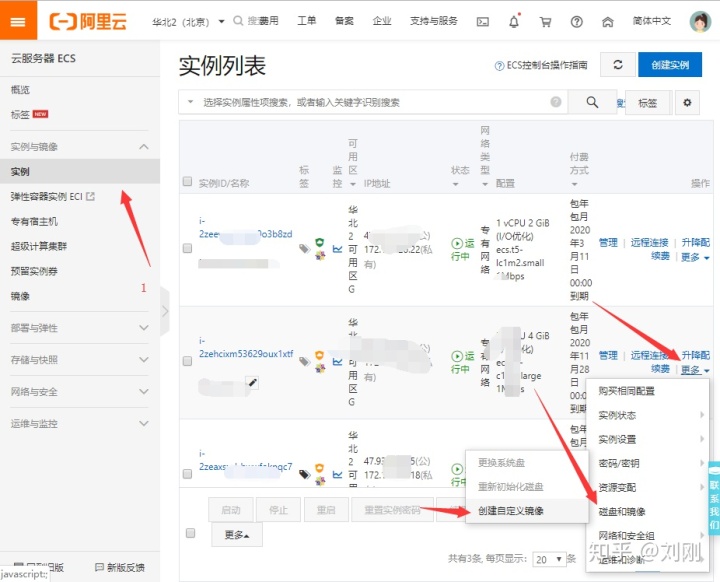720x582 pixels.
Task: Collapse the sidebar with the side handle arrow
Action: tap(165, 311)
